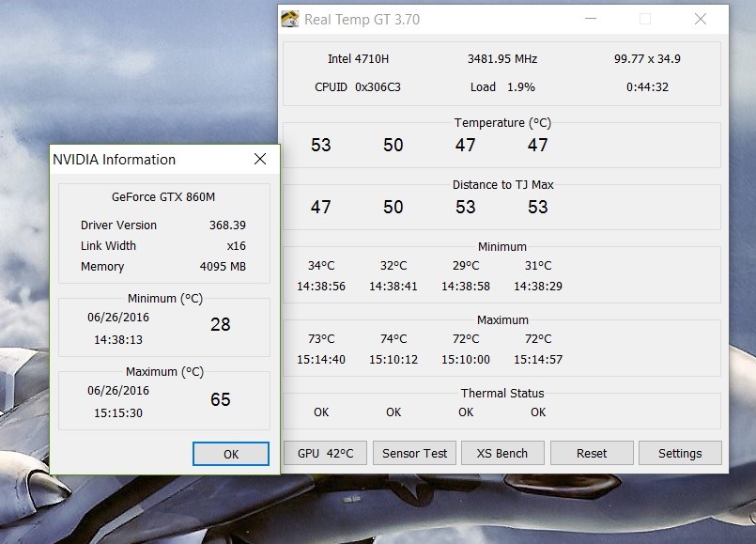Image resolution: width=756 pixels, height=544 pixels.
Task: Click the 14:38:29 minimum timestamp
Action: click(x=538, y=287)
